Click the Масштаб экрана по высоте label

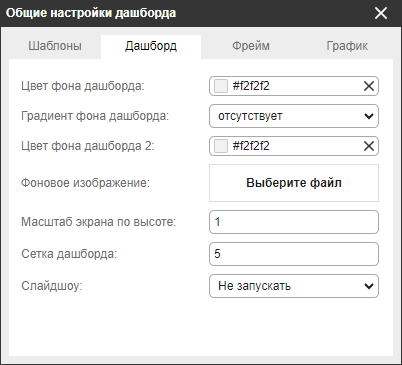point(99,222)
